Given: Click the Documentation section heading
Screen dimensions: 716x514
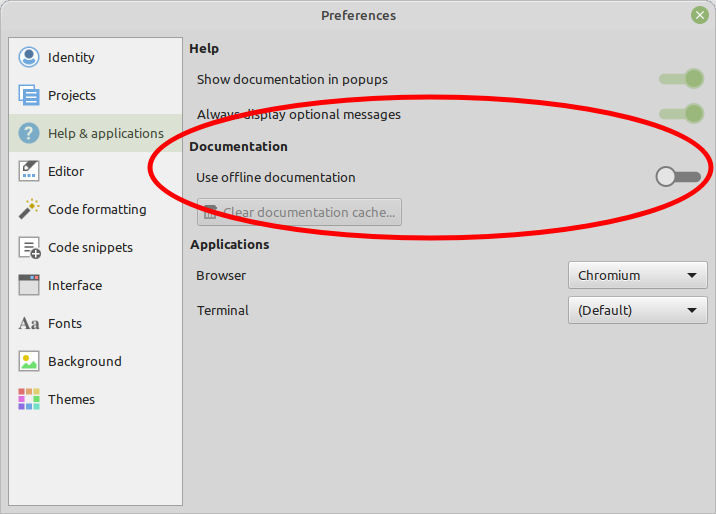Looking at the screenshot, I should click(x=238, y=147).
